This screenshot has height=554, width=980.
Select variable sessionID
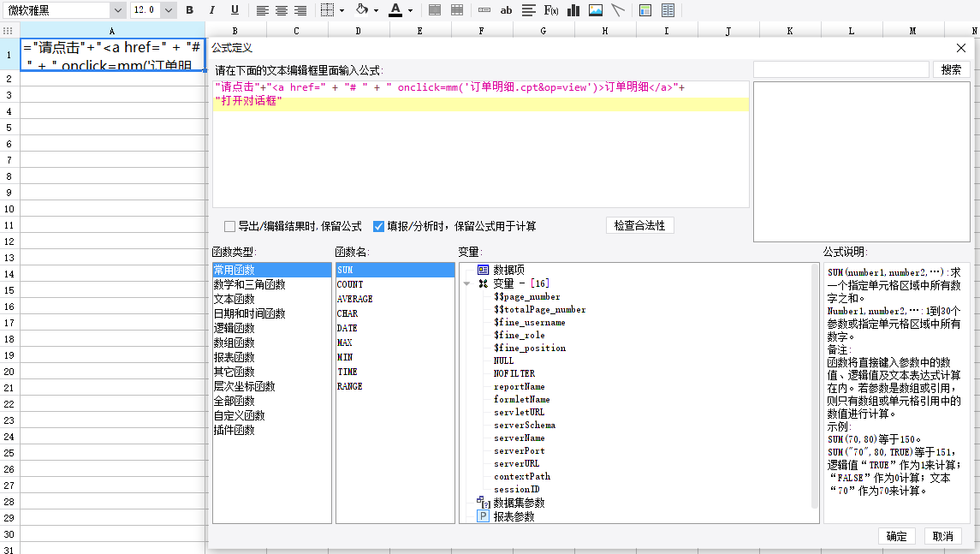click(x=517, y=489)
